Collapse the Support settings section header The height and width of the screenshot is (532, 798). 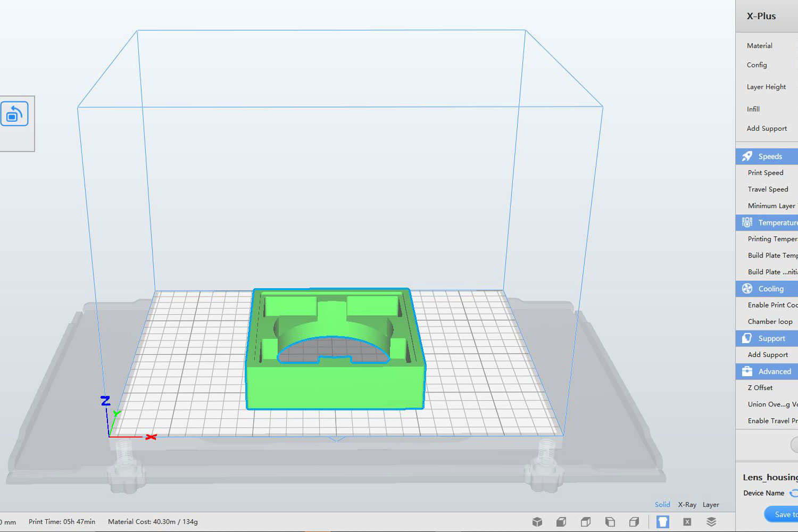pos(771,338)
